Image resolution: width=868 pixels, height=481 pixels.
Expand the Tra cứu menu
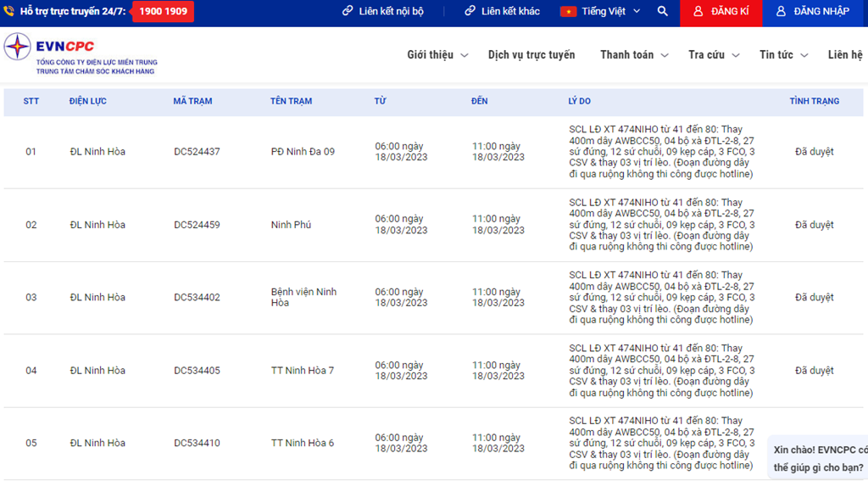click(x=713, y=55)
